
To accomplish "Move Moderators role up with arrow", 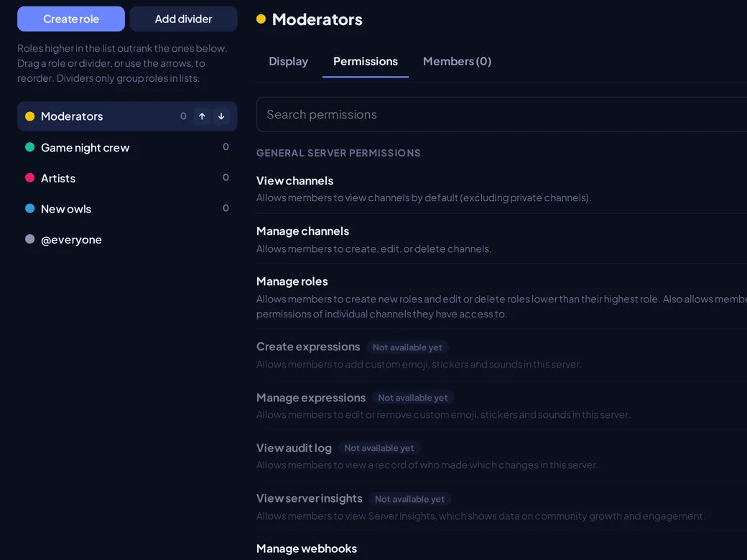I will pyautogui.click(x=202, y=116).
